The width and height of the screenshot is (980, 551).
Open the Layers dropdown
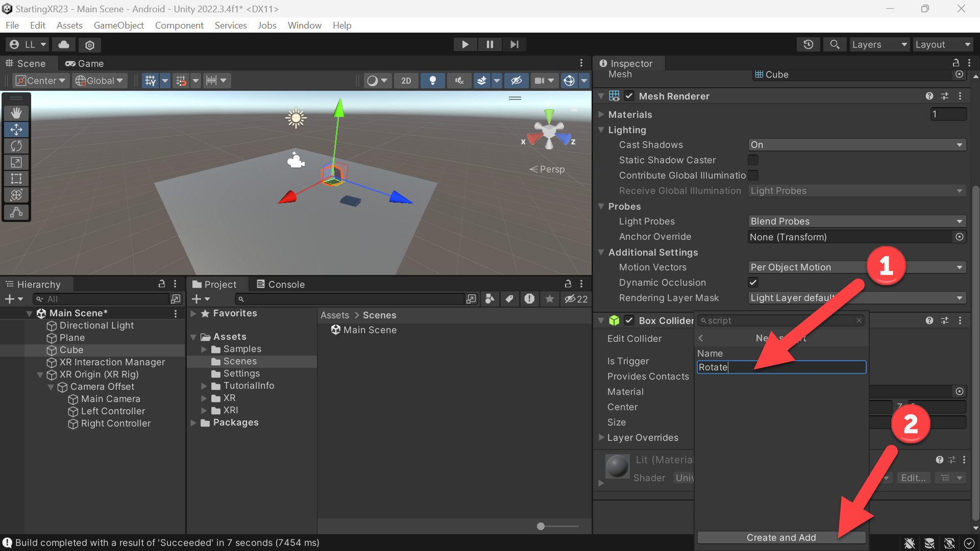879,44
